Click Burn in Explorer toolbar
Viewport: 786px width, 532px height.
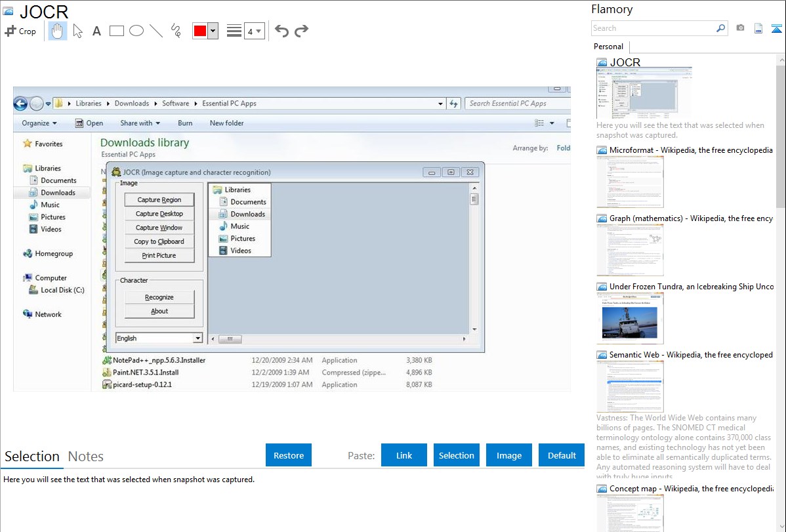coord(185,123)
